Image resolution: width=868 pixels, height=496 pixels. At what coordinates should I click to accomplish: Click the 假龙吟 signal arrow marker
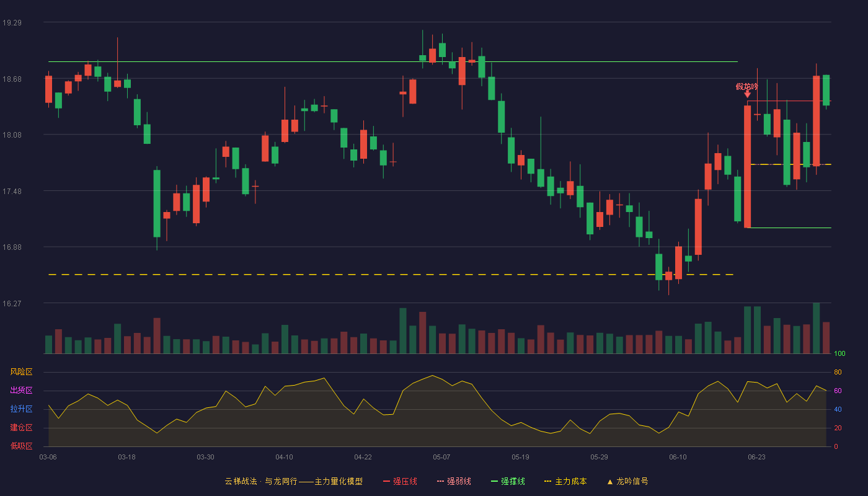(x=747, y=94)
